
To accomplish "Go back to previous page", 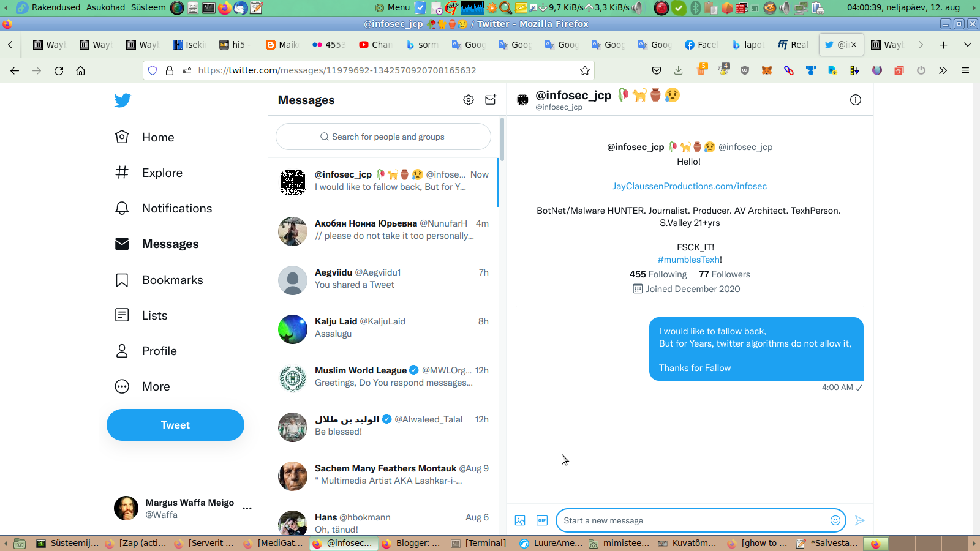I will (15, 70).
